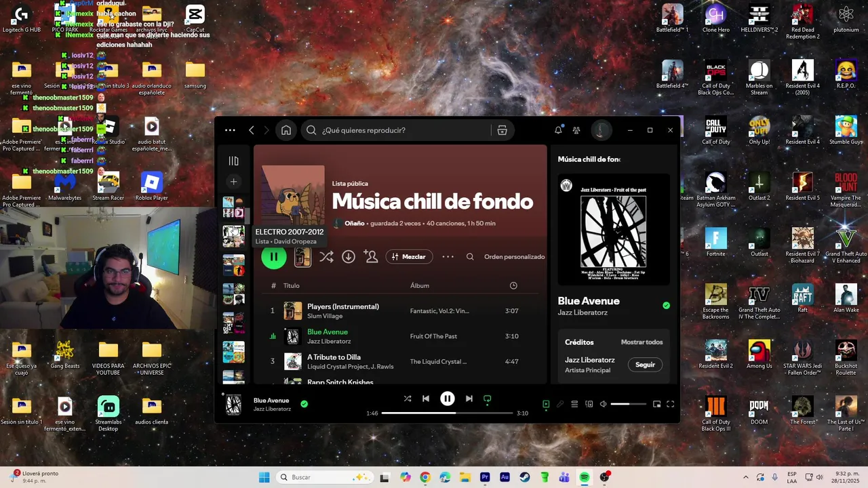The image size is (868, 488).
Task: Toggle saved checkmark in now-playing panel
Action: [666, 306]
